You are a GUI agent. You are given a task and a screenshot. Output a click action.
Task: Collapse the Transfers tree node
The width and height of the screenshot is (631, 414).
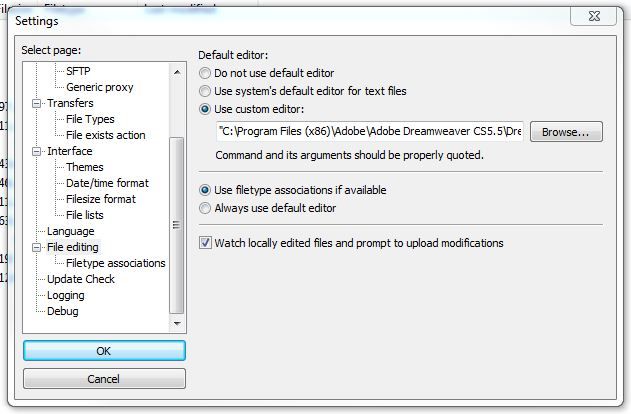(37, 103)
